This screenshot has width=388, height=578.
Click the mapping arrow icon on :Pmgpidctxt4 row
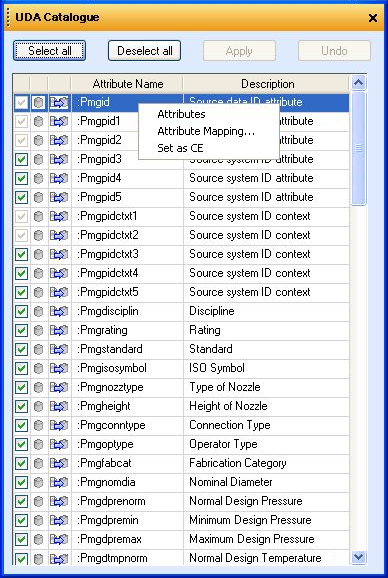59,274
